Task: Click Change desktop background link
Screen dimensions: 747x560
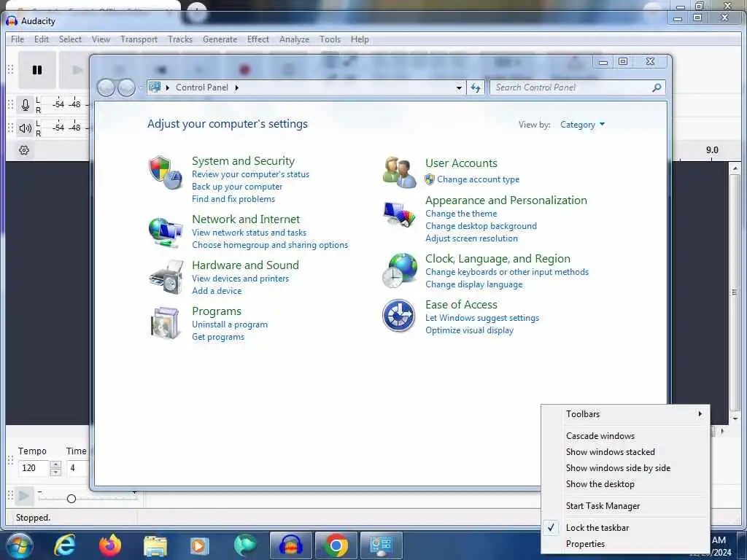Action: click(481, 226)
